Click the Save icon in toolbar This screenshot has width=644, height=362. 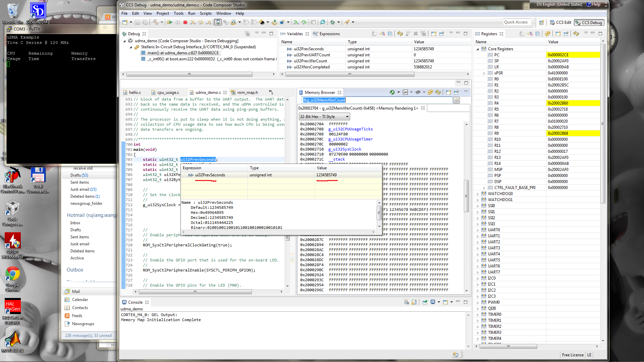(x=137, y=22)
